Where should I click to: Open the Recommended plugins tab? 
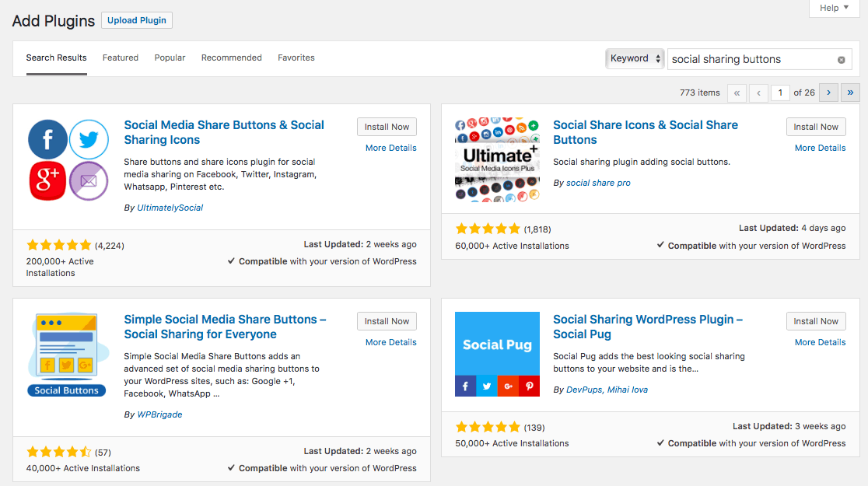tap(232, 58)
